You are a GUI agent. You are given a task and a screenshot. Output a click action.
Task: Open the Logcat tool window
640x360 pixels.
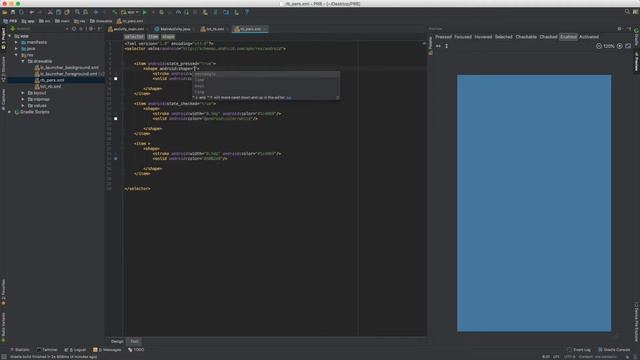[75, 350]
